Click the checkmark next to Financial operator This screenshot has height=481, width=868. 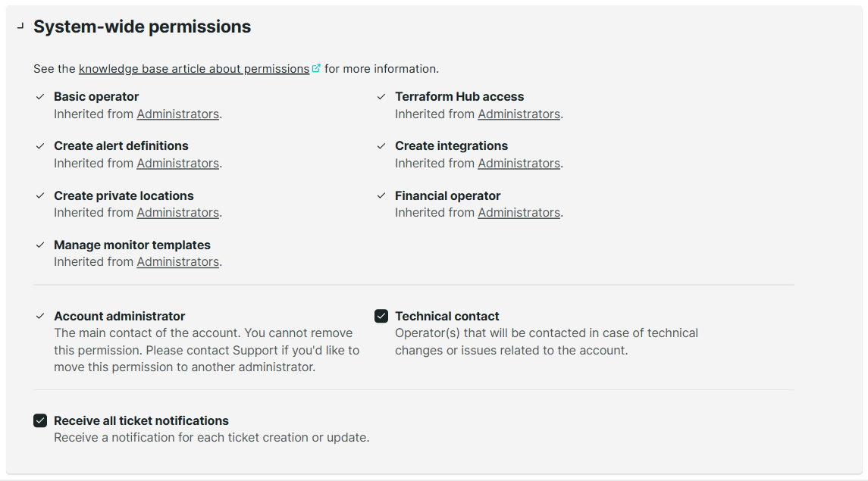coord(381,195)
